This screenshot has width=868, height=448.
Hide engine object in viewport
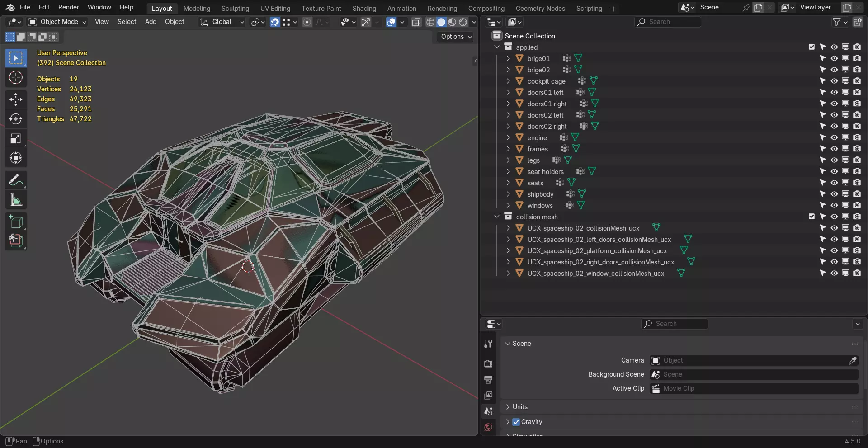coord(834,137)
